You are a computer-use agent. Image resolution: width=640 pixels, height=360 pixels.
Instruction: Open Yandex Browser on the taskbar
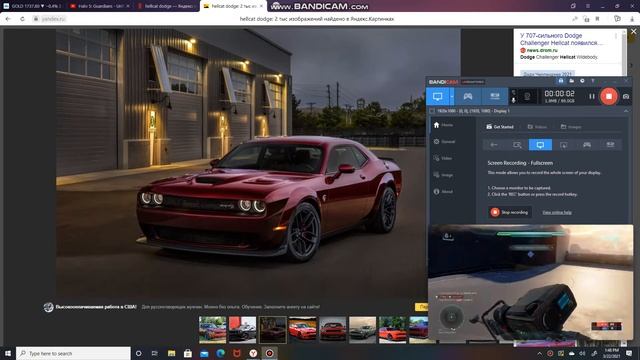253,353
